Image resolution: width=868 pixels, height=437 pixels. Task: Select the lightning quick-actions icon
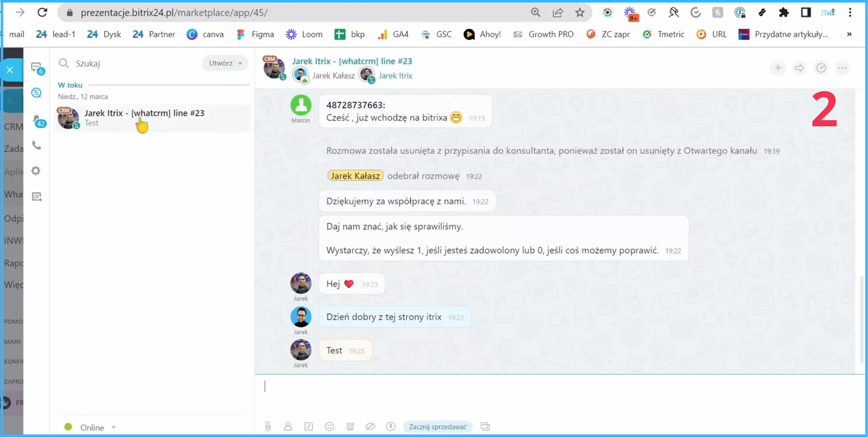point(391,427)
